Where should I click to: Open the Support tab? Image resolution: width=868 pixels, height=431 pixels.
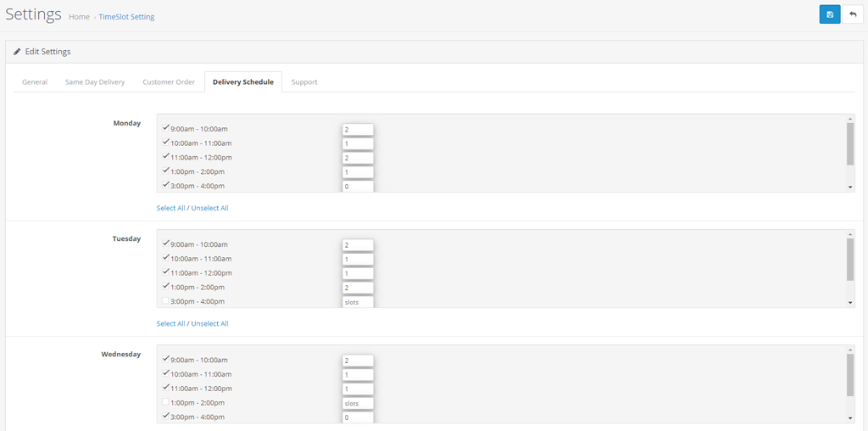pos(304,82)
